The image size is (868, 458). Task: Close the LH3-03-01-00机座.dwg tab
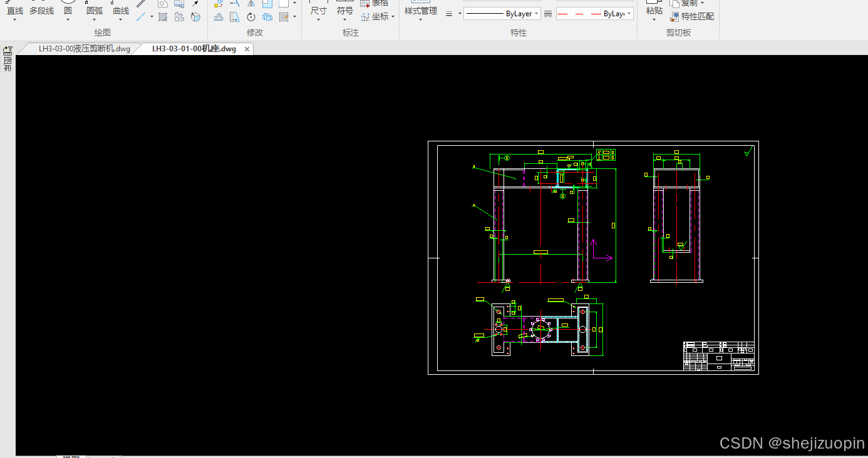(247, 49)
